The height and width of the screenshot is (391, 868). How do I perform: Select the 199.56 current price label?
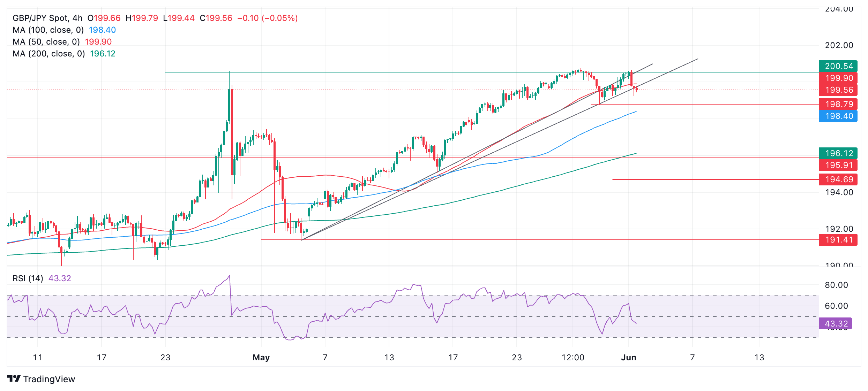[x=838, y=90]
